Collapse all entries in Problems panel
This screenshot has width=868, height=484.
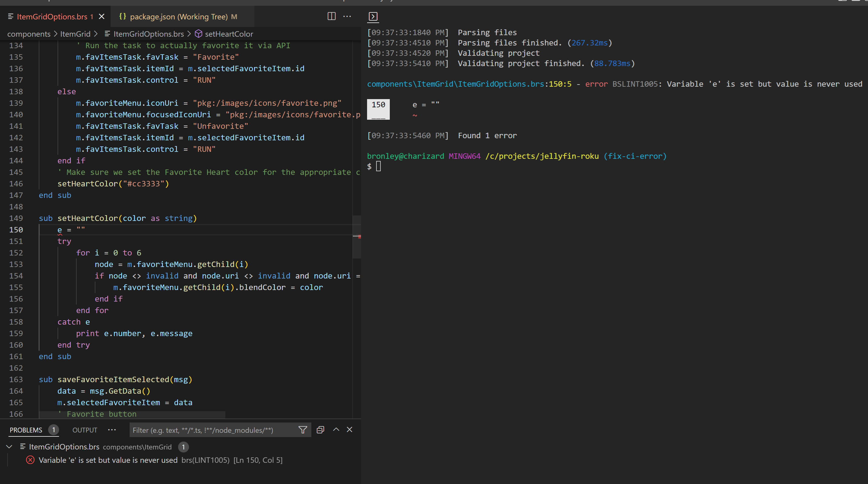320,430
